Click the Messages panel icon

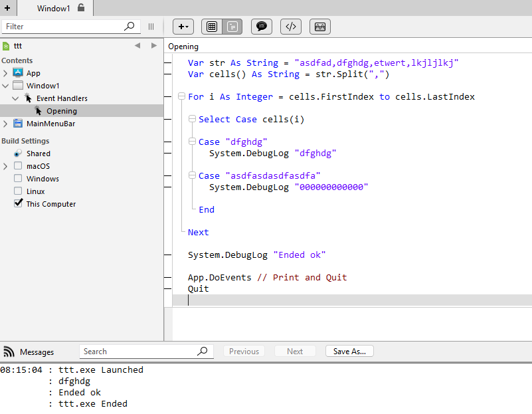coord(9,352)
